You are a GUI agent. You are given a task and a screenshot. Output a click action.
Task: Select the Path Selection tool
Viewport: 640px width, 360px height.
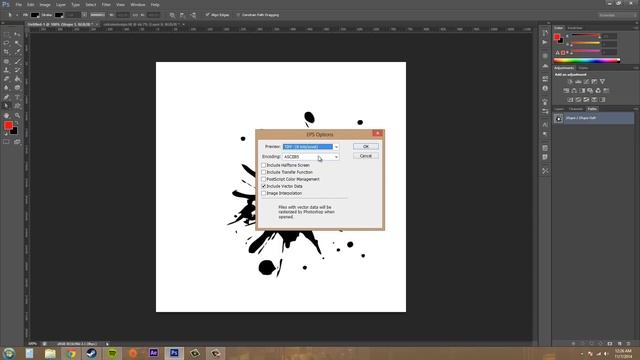(x=6, y=106)
